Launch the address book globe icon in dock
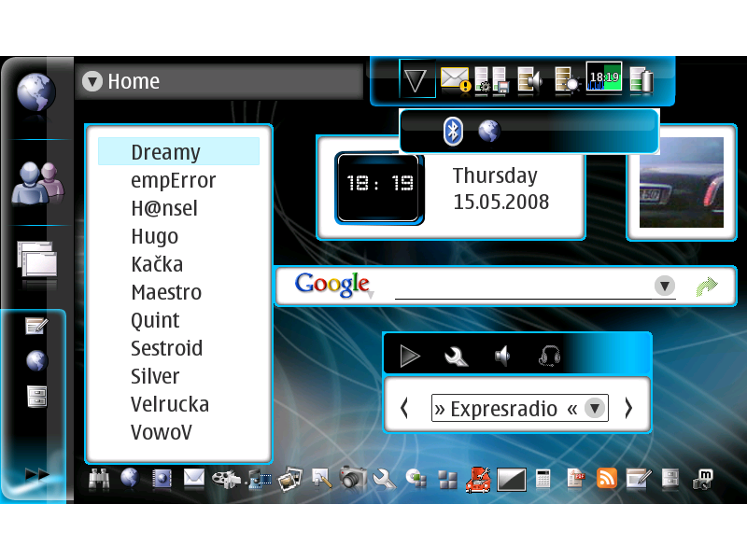This screenshot has width=747, height=560. pos(162,478)
